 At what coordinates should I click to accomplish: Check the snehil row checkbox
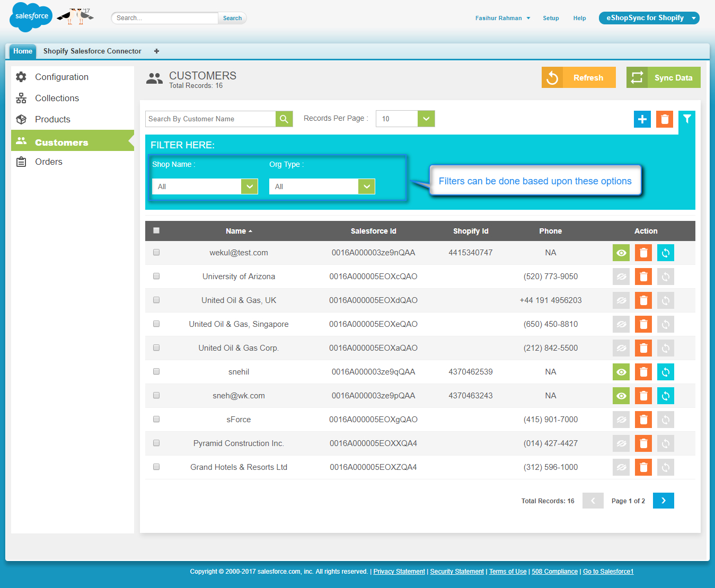pyautogui.click(x=156, y=371)
